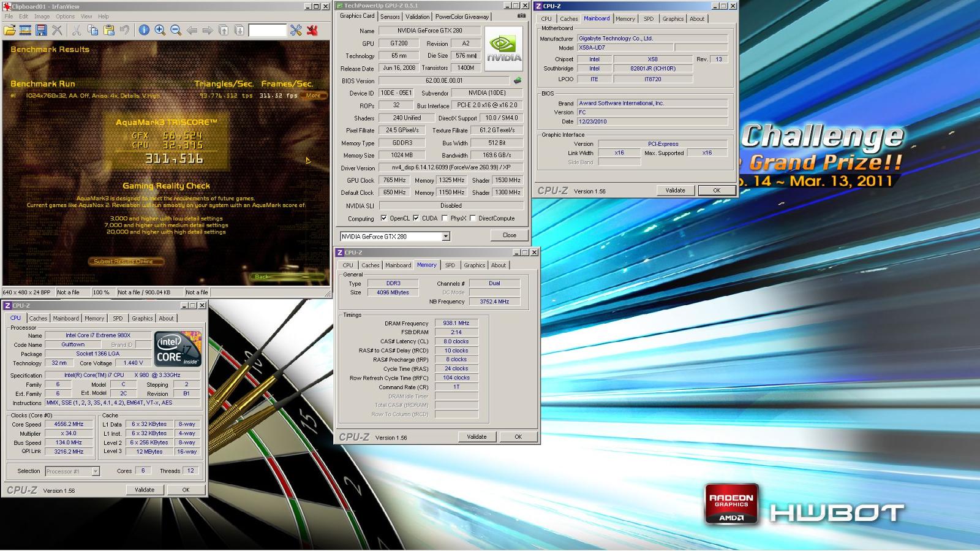Click the IrfanView status 640 x 480 x 24 BPP
Screen dimensions: 980x551
(27, 292)
